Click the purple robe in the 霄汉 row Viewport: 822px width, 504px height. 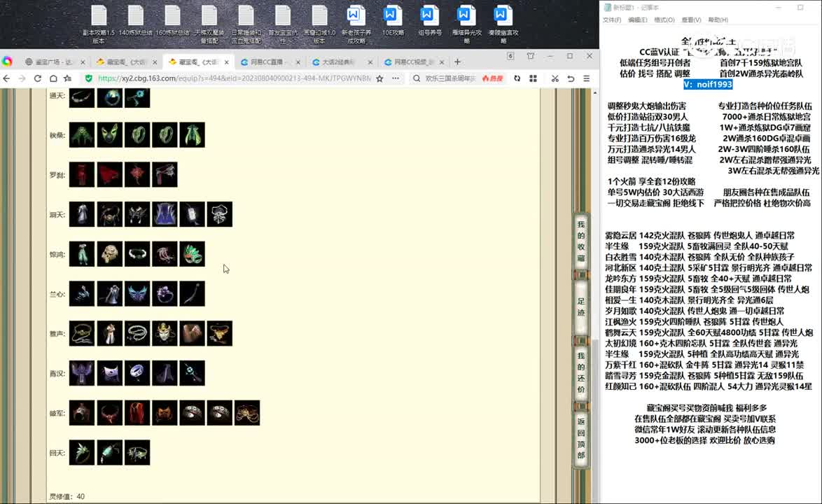[x=82, y=373]
